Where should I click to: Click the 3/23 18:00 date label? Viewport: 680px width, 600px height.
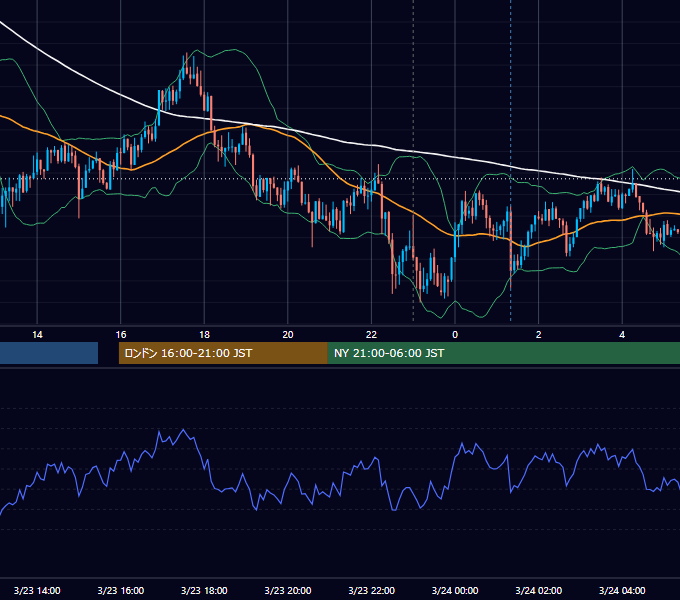click(x=204, y=590)
